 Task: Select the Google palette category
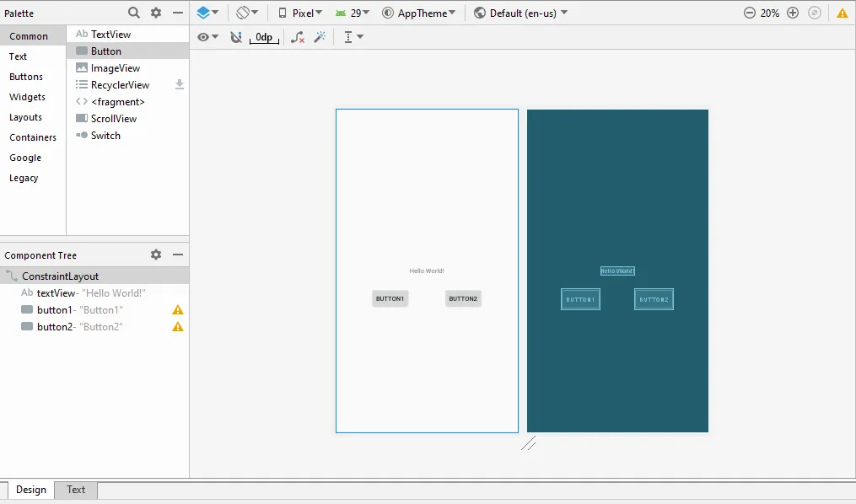click(33, 157)
